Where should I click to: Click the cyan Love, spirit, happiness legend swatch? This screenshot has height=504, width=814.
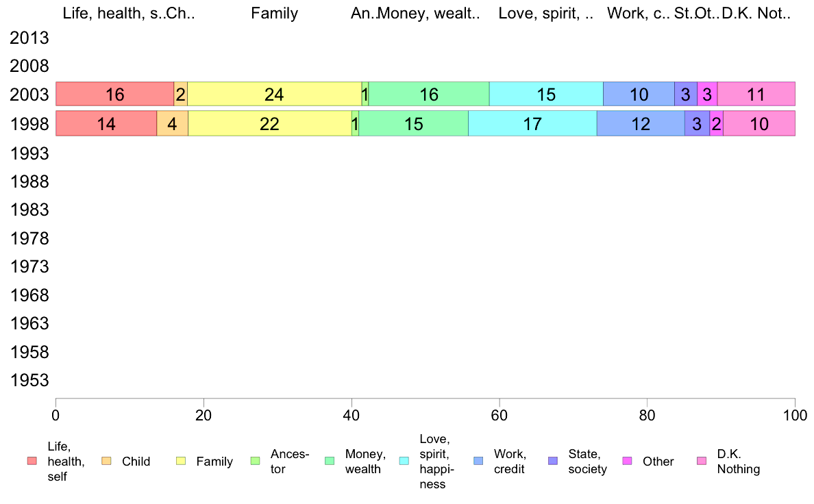coord(404,462)
